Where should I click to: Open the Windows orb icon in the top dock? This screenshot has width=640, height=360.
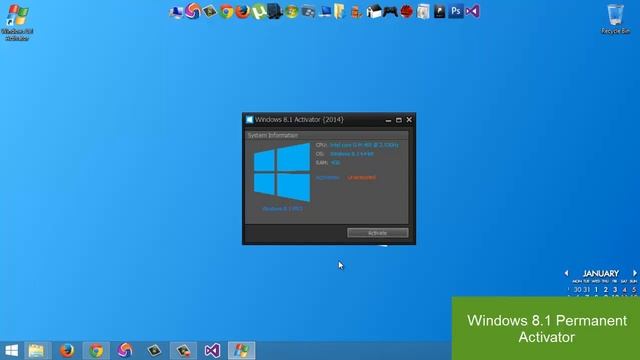291,11
